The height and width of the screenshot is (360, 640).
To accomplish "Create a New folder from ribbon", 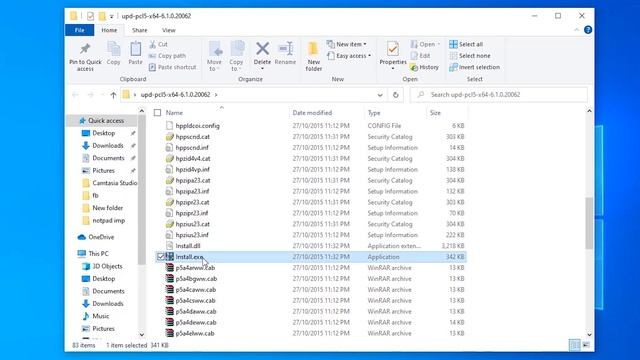I will click(x=313, y=56).
